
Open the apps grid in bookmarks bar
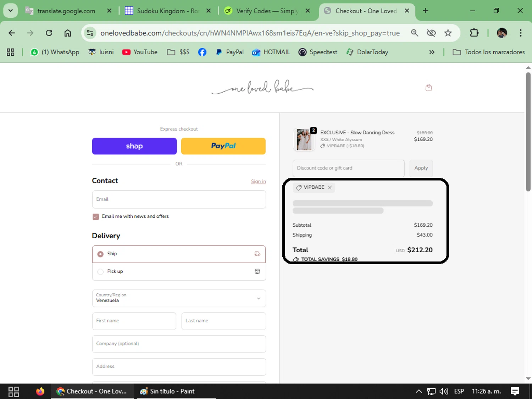(x=11, y=52)
